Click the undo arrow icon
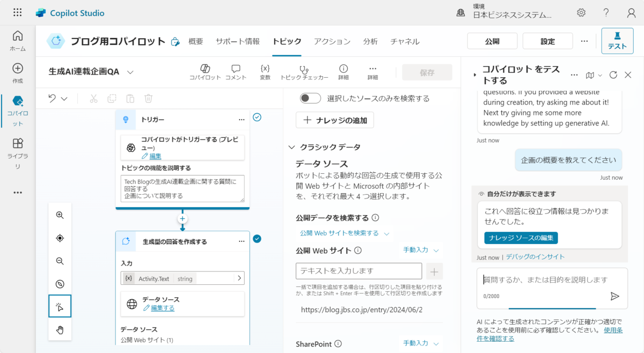The height and width of the screenshot is (353, 644). click(52, 98)
